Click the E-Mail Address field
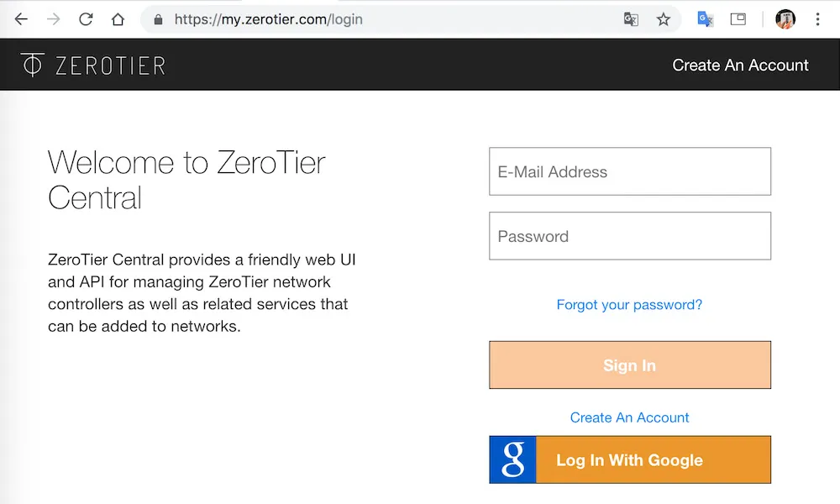This screenshot has width=840, height=504. [629, 171]
